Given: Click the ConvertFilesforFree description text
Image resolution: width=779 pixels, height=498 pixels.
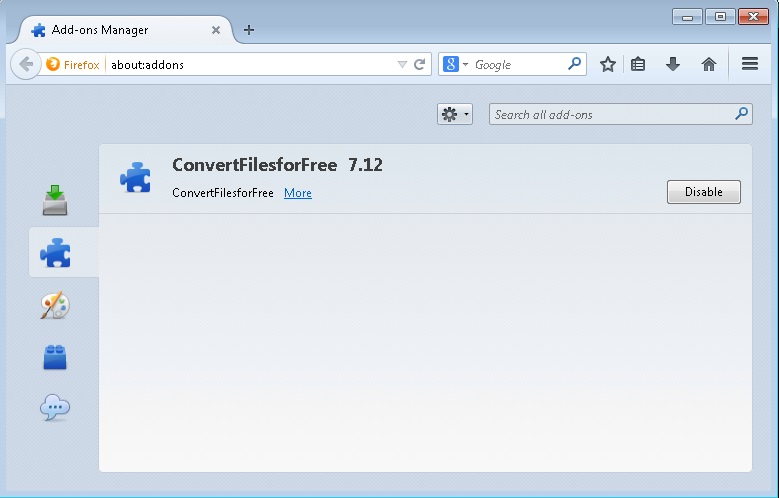Looking at the screenshot, I should (223, 193).
